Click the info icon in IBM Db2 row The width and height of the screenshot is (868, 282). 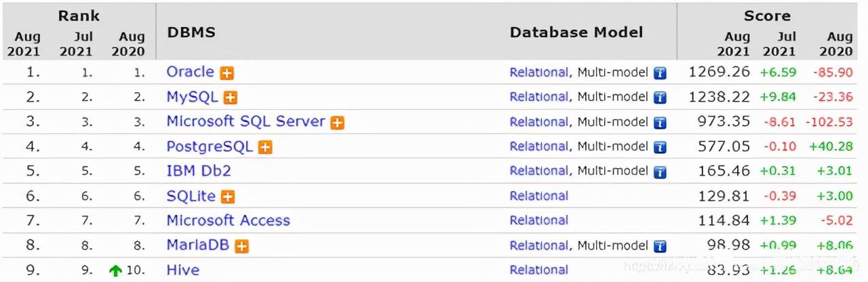[660, 172]
